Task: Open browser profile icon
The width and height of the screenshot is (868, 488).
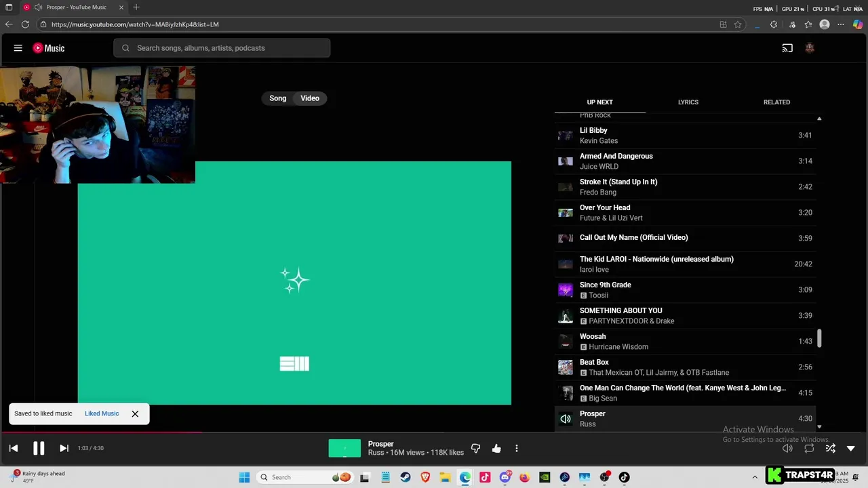Action: click(x=825, y=24)
